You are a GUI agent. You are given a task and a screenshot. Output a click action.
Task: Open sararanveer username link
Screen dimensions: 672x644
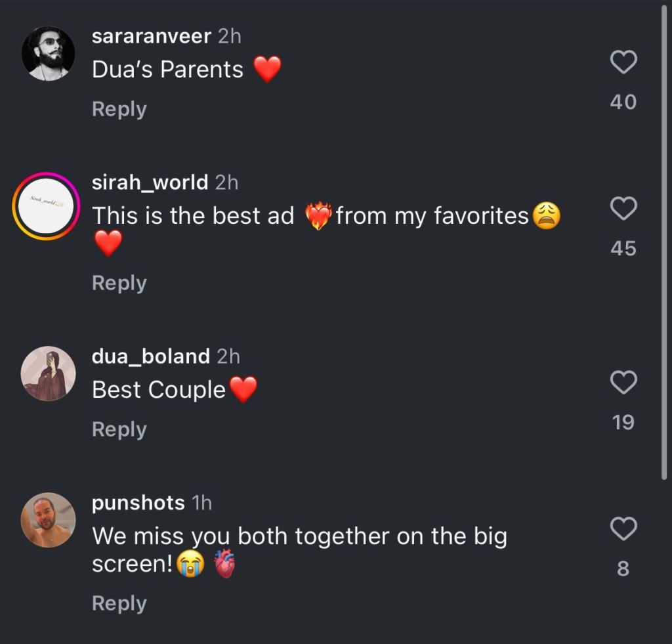click(152, 36)
